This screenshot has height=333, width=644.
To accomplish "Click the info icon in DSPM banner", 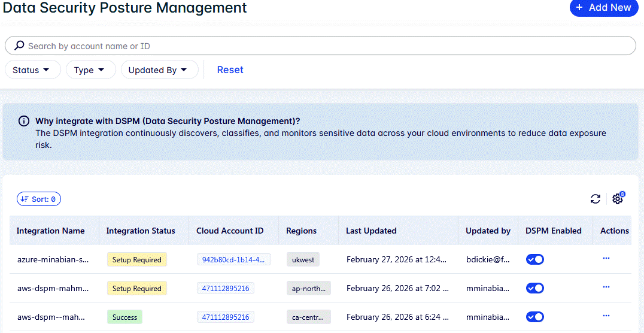I will (x=24, y=121).
